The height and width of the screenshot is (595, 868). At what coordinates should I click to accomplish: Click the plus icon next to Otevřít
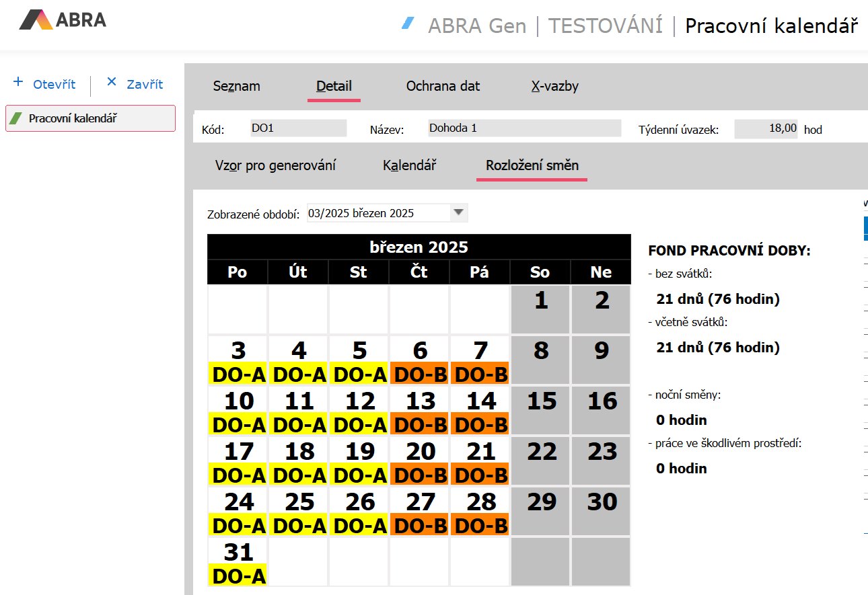(x=18, y=82)
